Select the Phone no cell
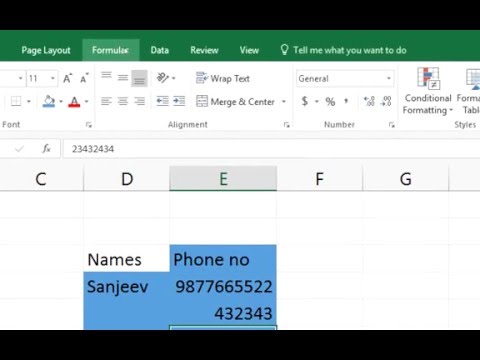480x360 pixels. (223, 259)
